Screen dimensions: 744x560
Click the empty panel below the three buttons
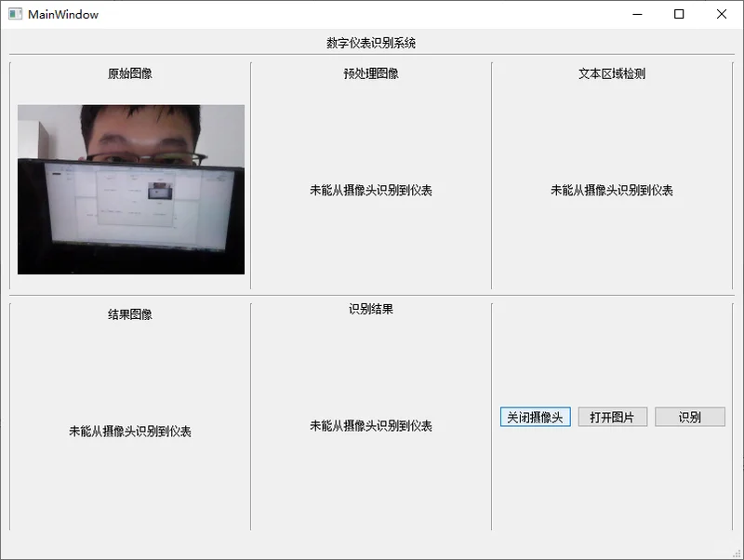pos(611,484)
